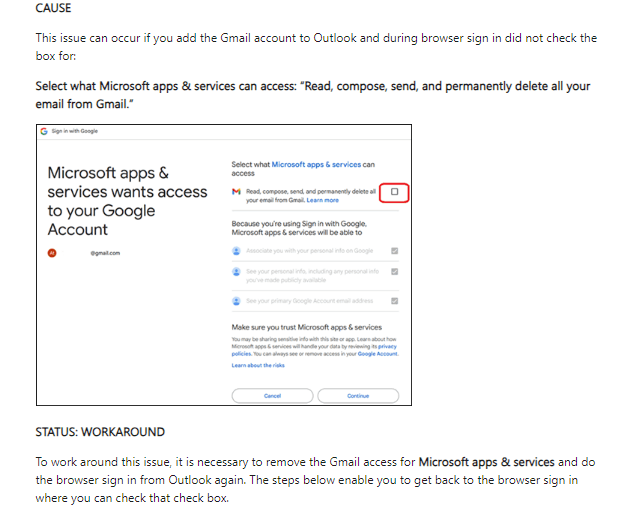Open the 'Google Account' link
This screenshot has width=640, height=519.
coord(377,354)
